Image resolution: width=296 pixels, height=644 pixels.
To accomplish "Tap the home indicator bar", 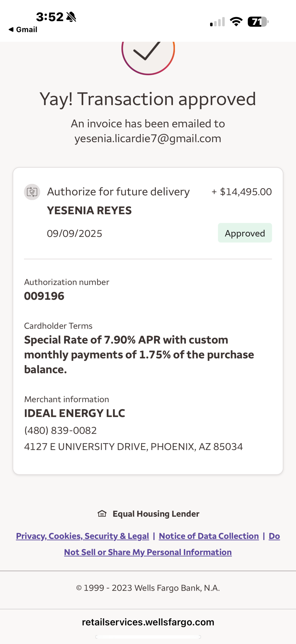I will tap(148, 637).
